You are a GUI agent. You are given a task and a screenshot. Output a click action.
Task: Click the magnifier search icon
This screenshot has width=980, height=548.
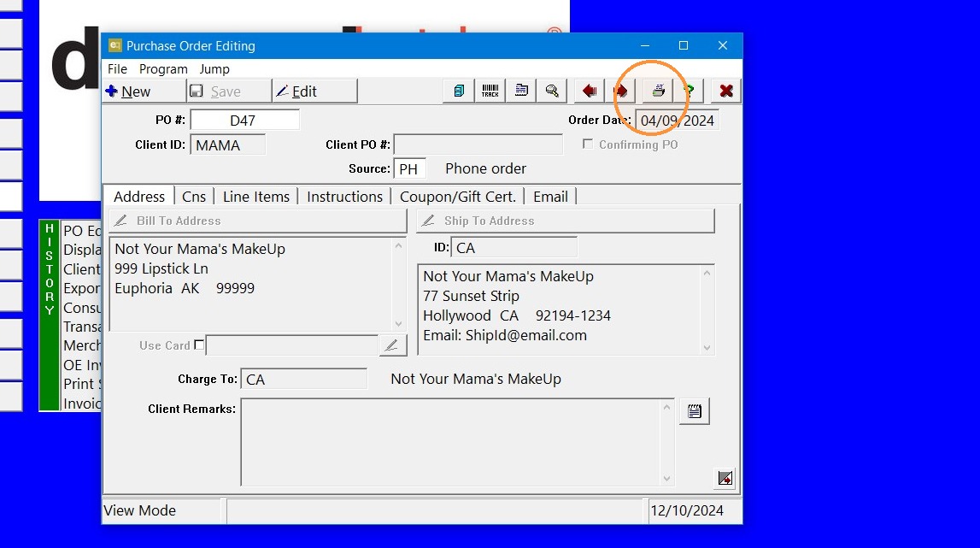552,91
